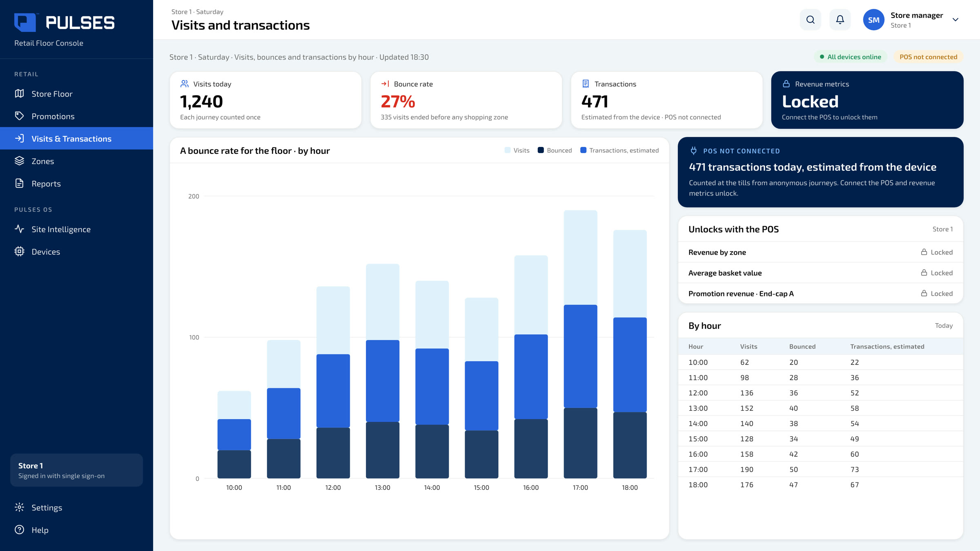Click the Today label in By hour

pos(944,325)
